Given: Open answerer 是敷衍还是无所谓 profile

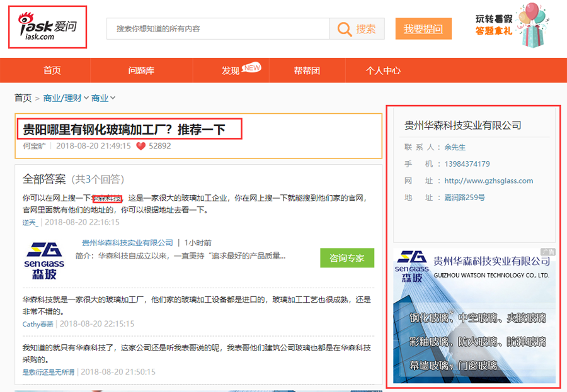Looking at the screenshot, I should coord(49,372).
